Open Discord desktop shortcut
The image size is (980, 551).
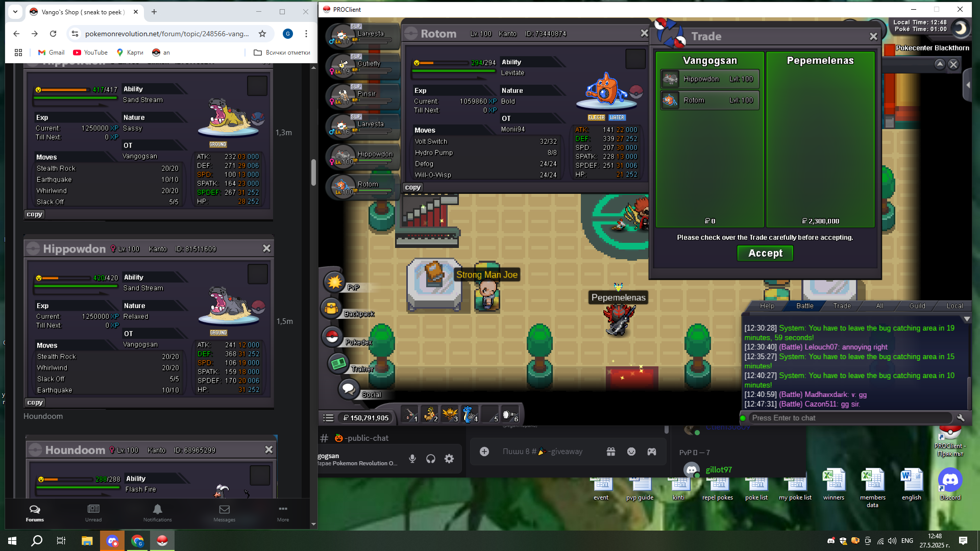point(950,485)
